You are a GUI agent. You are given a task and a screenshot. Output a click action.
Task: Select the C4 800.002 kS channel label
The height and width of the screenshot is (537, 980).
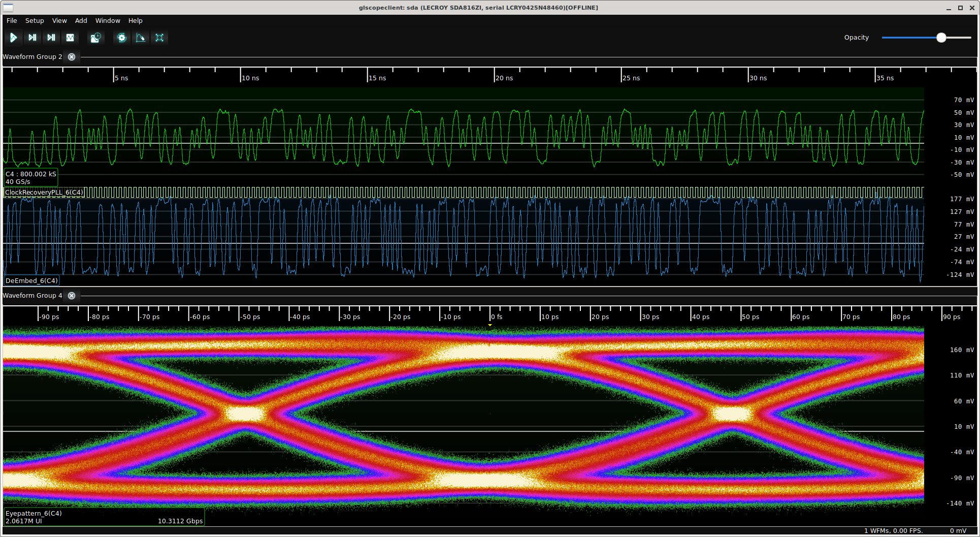tap(31, 178)
